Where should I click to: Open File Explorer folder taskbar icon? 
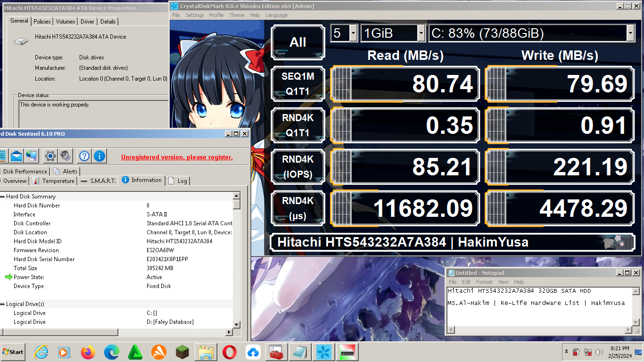tap(206, 352)
